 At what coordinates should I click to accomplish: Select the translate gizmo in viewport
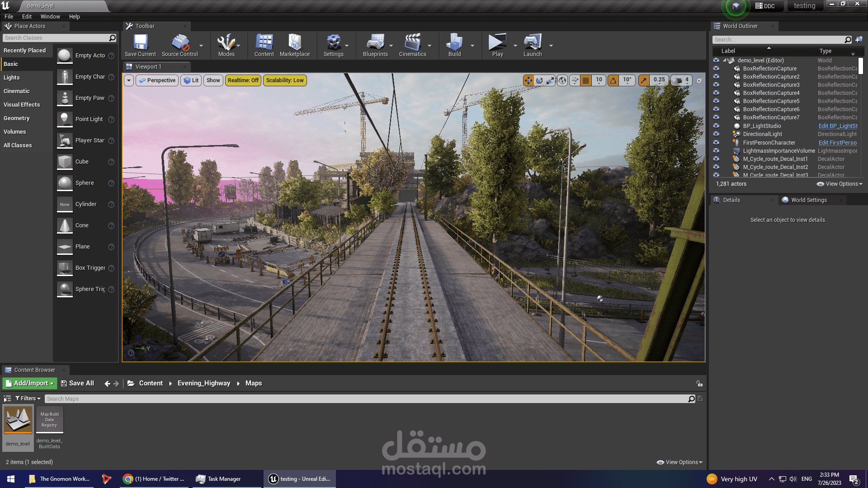(528, 80)
